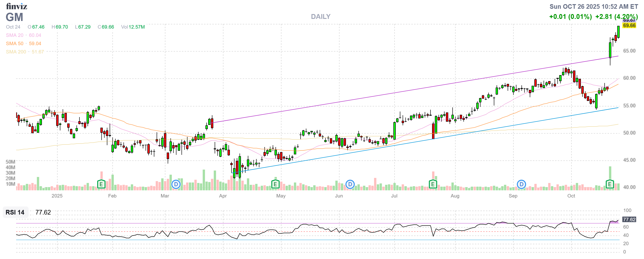Click the yellow 69.66 current price tag

(629, 26)
